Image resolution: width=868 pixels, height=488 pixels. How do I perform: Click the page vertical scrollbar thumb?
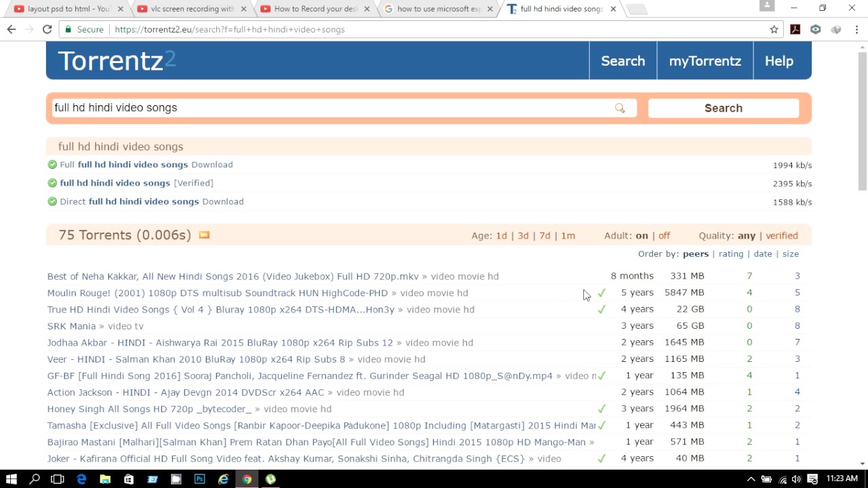point(862,120)
